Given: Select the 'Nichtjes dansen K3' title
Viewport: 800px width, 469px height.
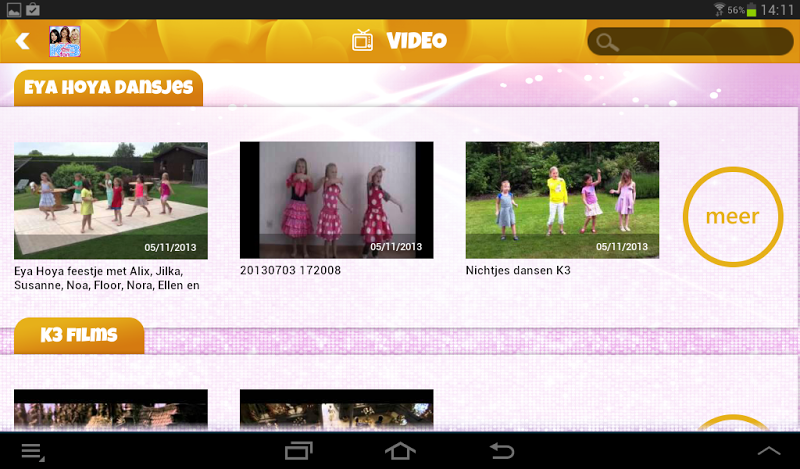Looking at the screenshot, I should (518, 270).
